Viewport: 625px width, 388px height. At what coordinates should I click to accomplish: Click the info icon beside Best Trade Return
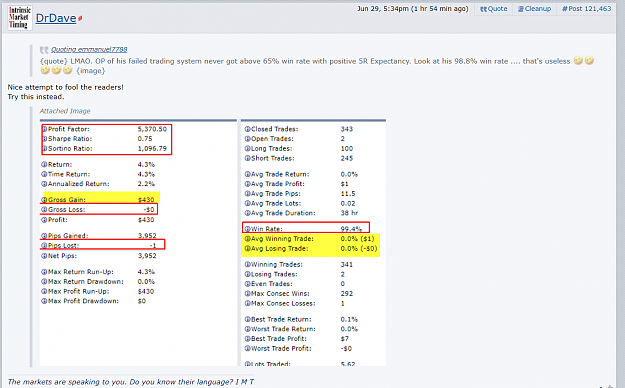pos(248,319)
